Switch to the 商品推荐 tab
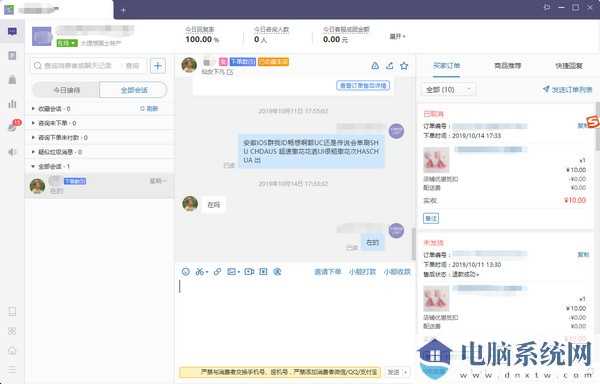The width and height of the screenshot is (600, 384). coord(507,66)
